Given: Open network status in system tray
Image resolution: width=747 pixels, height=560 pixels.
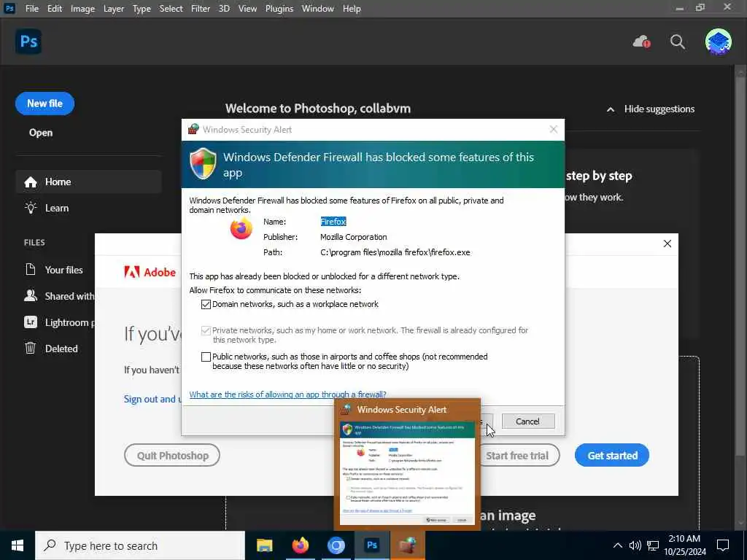Looking at the screenshot, I should pos(653,545).
